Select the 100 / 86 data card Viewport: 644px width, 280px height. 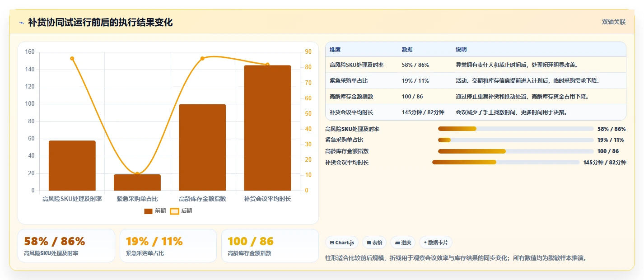270,246
